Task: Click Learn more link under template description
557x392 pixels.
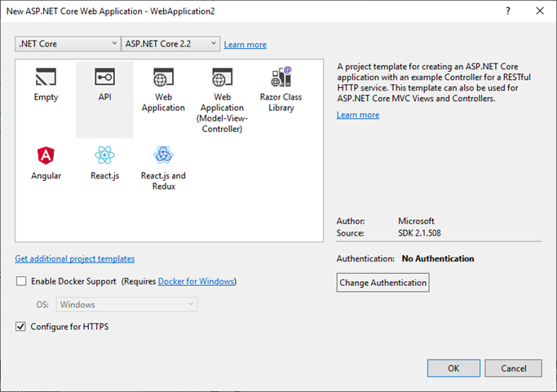Action: 358,115
